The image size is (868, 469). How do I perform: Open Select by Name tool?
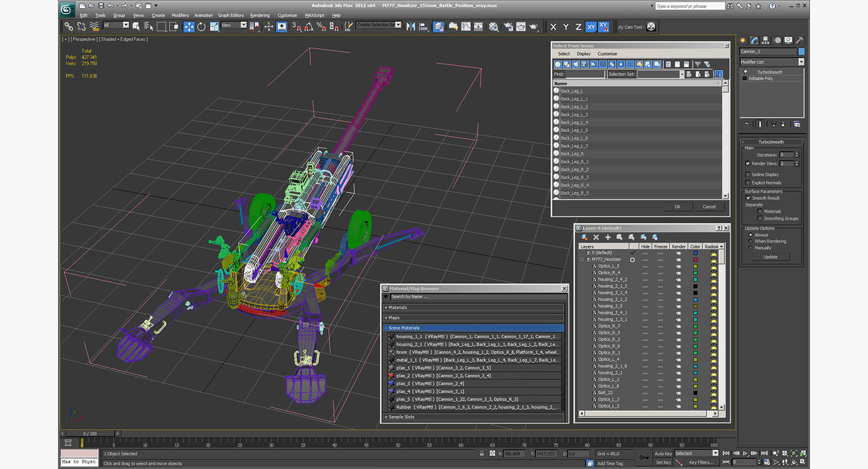tap(148, 26)
